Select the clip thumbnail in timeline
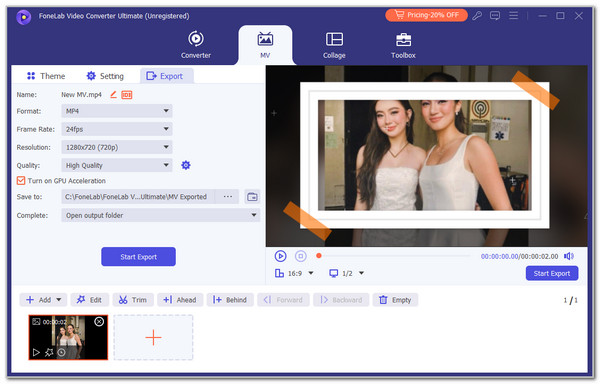This screenshot has height=384, width=600. [68, 337]
